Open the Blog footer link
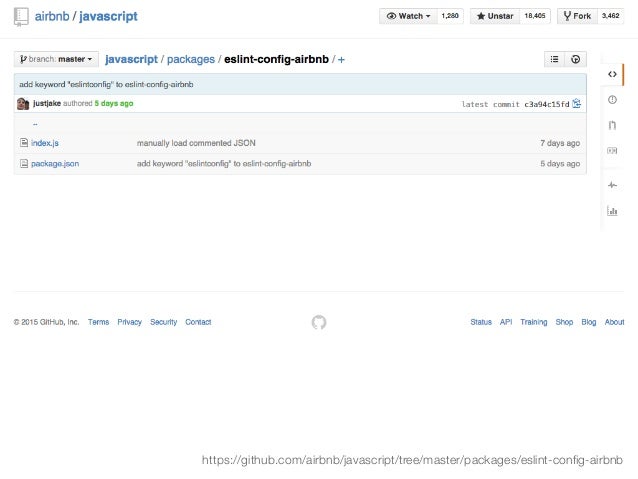This screenshot has height=479, width=638. [x=588, y=322]
